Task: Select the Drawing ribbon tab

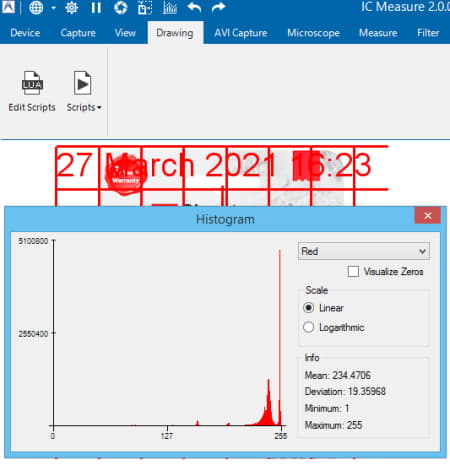Action: click(175, 33)
